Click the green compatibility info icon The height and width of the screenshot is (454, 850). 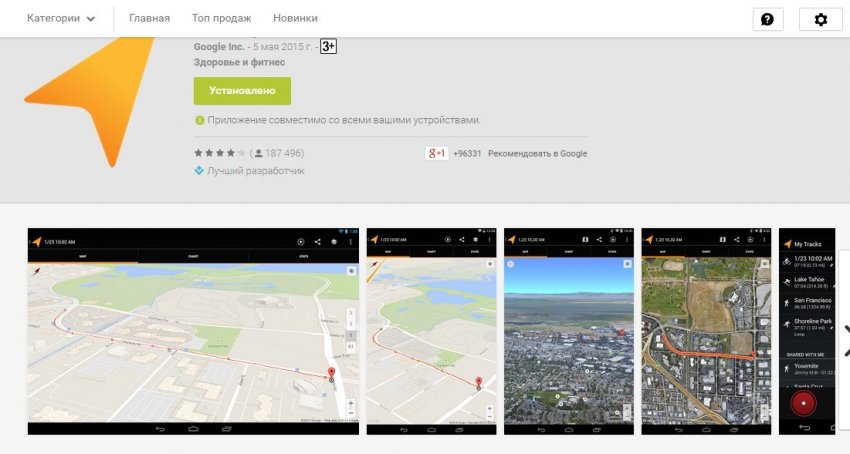click(200, 120)
